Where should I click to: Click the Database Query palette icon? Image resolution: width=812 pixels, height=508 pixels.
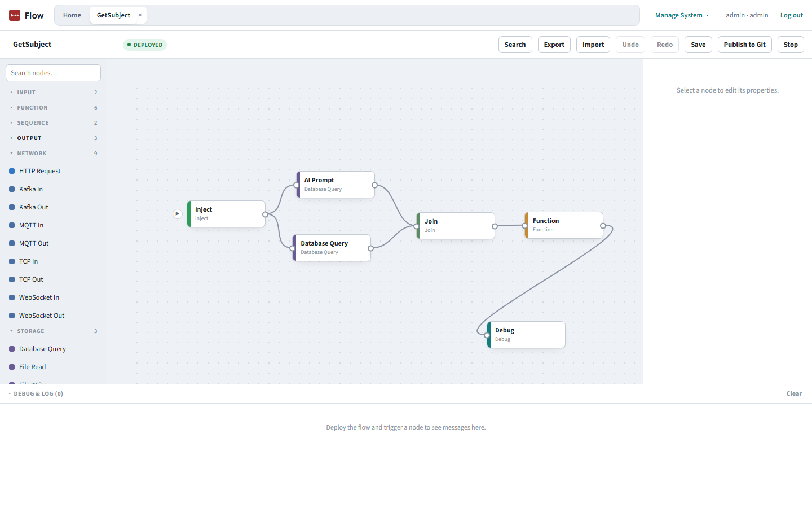(x=12, y=349)
